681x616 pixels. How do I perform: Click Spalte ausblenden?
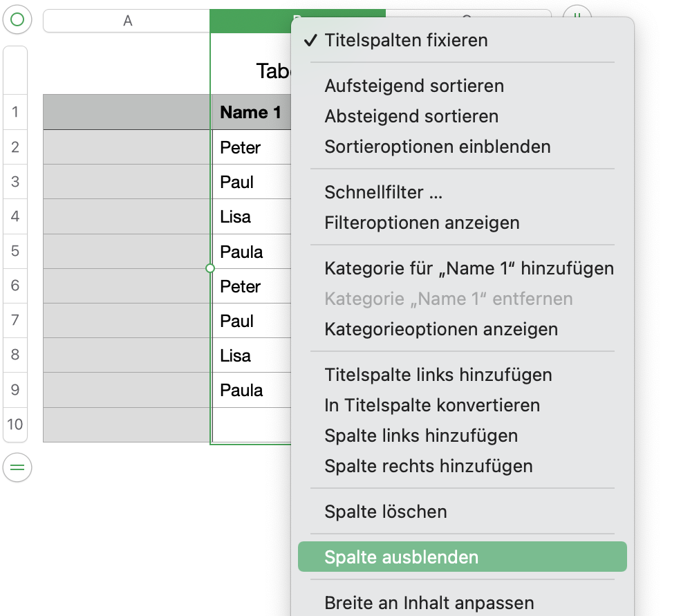pos(402,557)
